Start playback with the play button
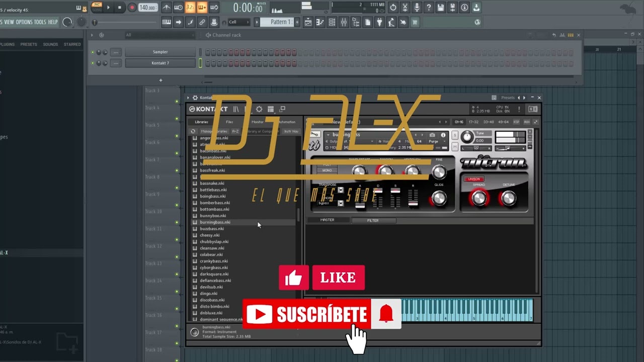This screenshot has height=362, width=644. tap(108, 7)
